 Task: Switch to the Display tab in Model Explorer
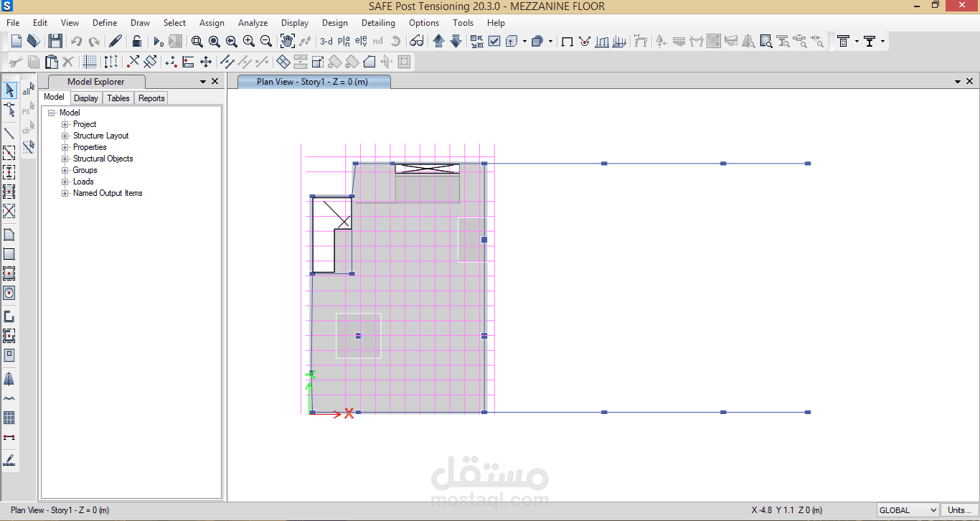86,98
